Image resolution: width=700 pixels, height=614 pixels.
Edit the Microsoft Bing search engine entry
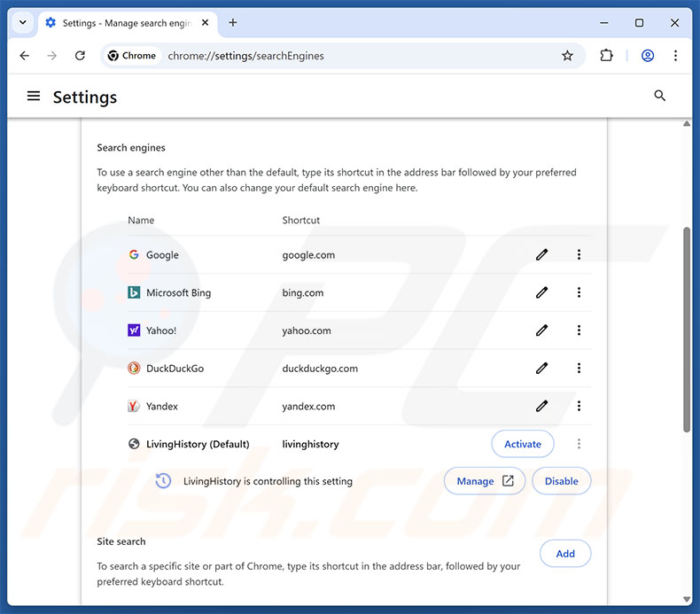click(541, 292)
